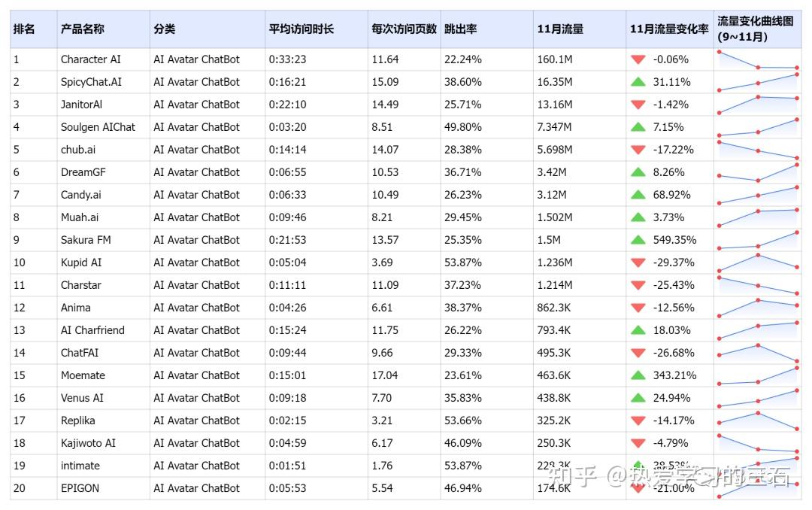Open the Character AI product entry
This screenshot has height=510, width=812.
click(90, 59)
